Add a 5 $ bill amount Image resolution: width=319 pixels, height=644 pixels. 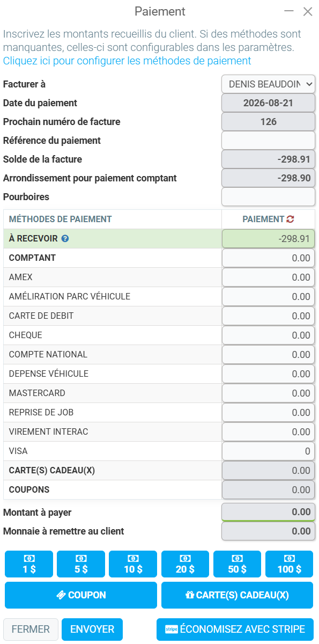point(81,564)
